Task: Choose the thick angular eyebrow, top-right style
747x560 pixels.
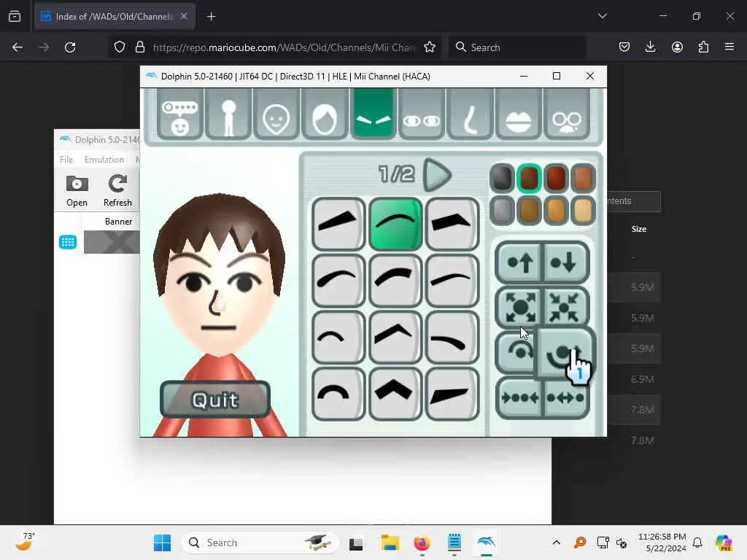Action: click(452, 224)
